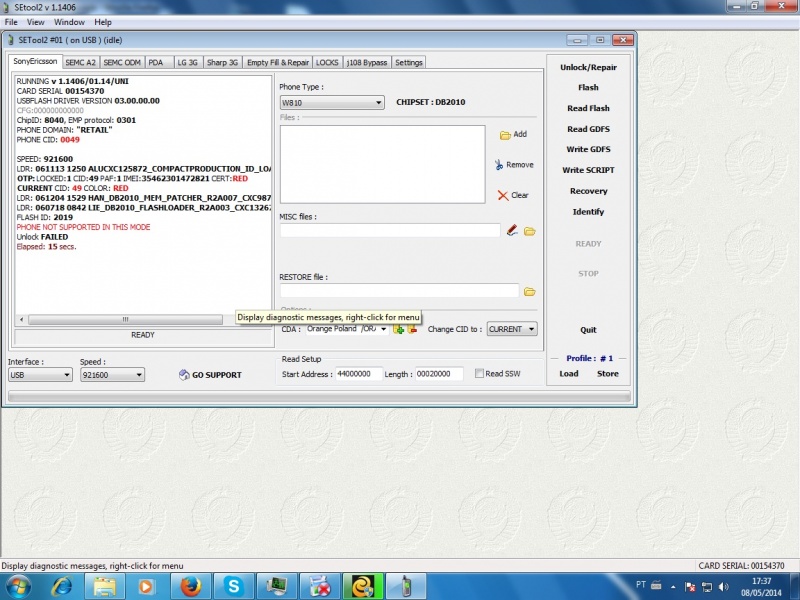800x600 pixels.
Task: Open the Settings tab
Action: click(409, 62)
